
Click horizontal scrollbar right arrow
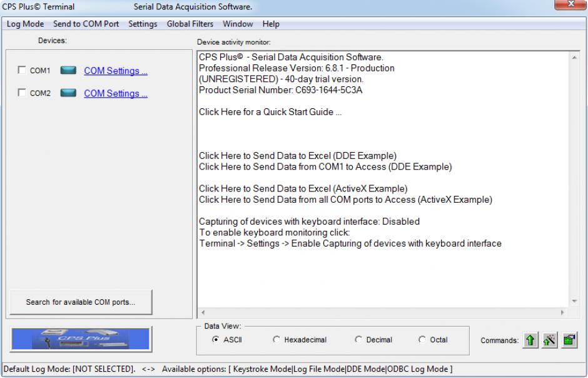point(562,312)
